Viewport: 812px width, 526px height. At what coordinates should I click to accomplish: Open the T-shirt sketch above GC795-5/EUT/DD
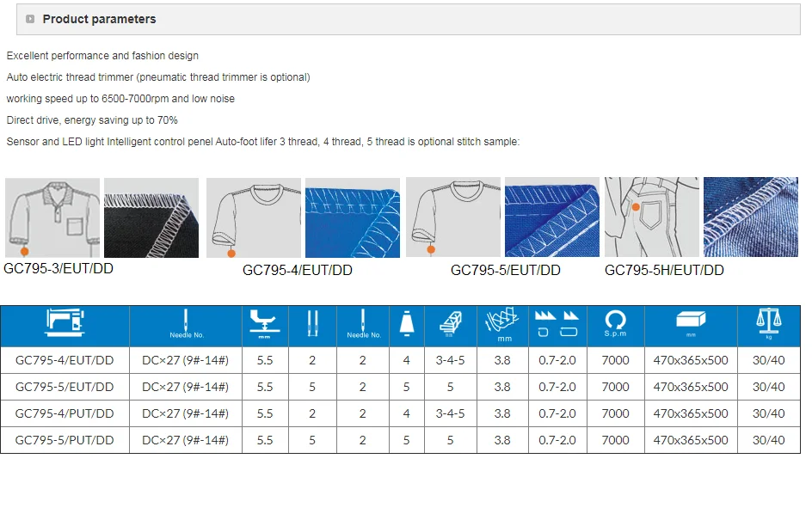click(x=453, y=217)
